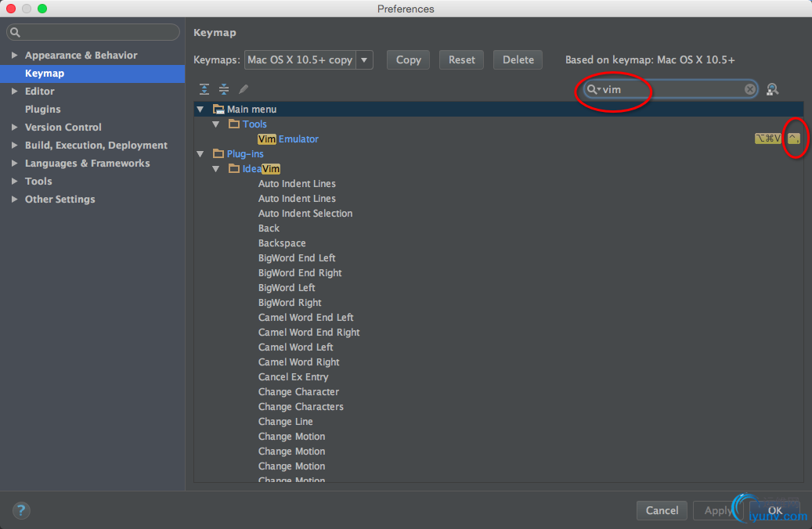The height and width of the screenshot is (529, 812).
Task: Click the Copy keymap button
Action: (408, 60)
